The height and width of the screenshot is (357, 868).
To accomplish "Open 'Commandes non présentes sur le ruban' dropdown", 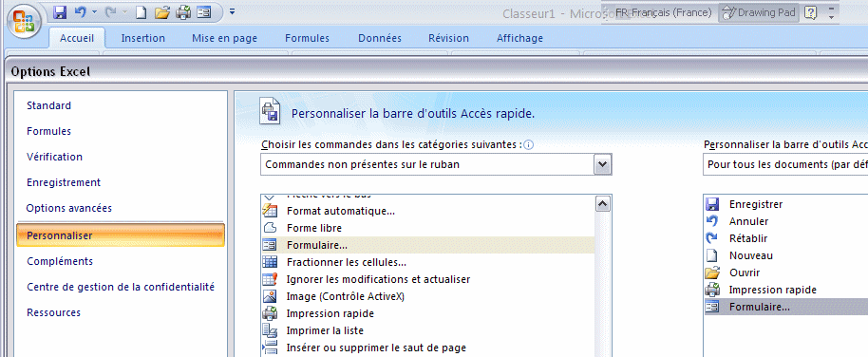I will pyautogui.click(x=436, y=164).
